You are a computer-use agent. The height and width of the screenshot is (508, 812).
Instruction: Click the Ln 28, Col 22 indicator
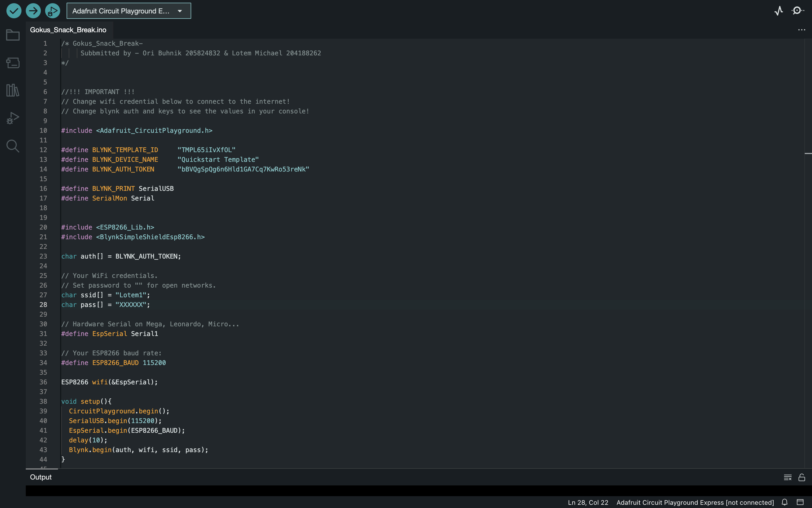[588, 503]
